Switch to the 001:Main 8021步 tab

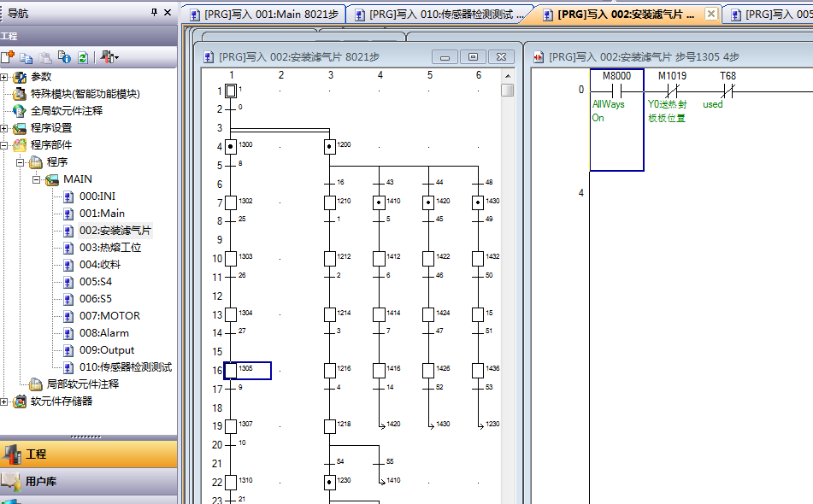(x=263, y=15)
